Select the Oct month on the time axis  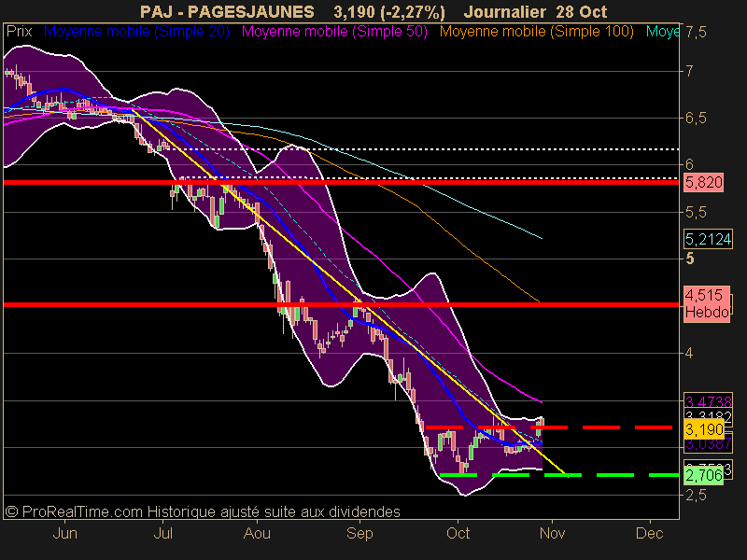(458, 533)
